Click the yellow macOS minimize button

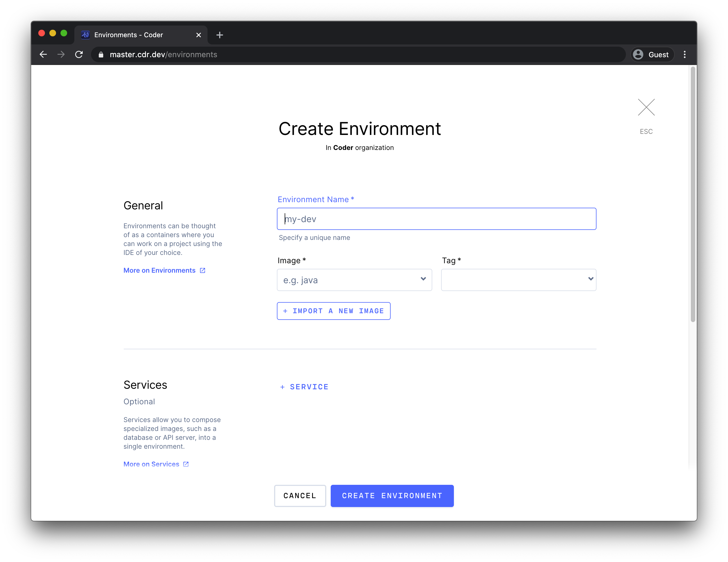tap(53, 33)
